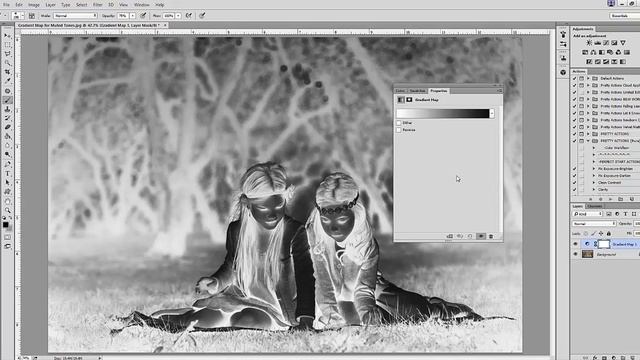Hide the Background layer
Image resolution: width=640 pixels, height=360 pixels.
click(x=576, y=254)
